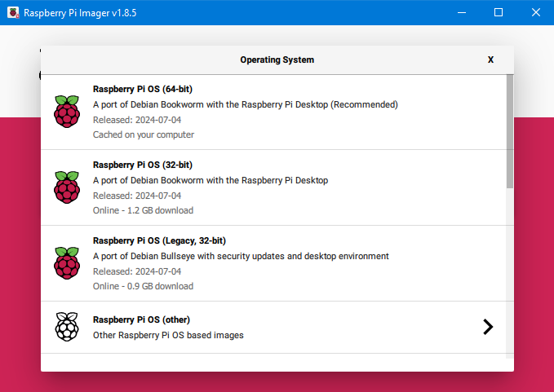Click the Legacy entry's Released: 2024-07-04 text
Image resolution: width=554 pixels, height=392 pixels.
pos(137,271)
